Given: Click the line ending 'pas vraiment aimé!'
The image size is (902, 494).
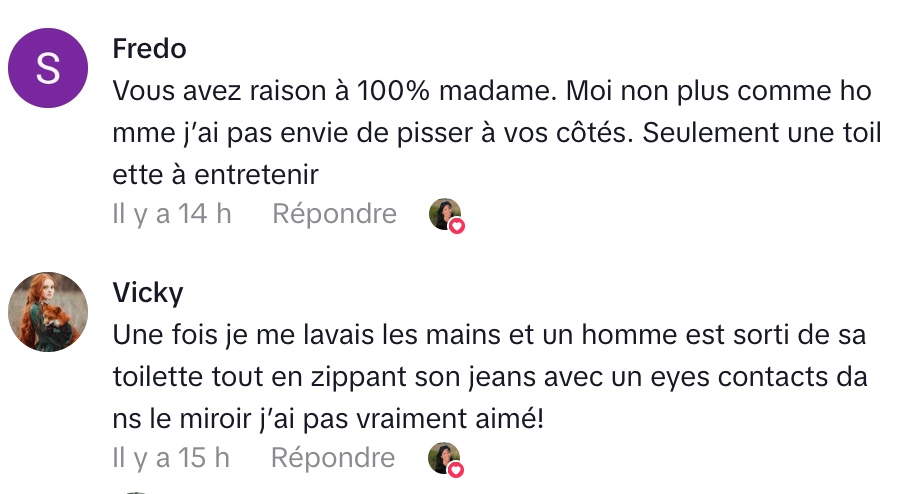Looking at the screenshot, I should [328, 418].
